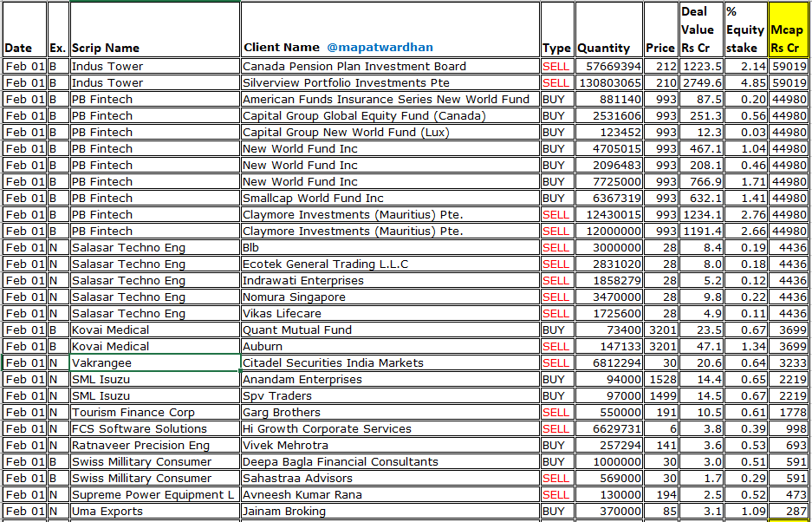Select Mcap cell 3233

789,362
